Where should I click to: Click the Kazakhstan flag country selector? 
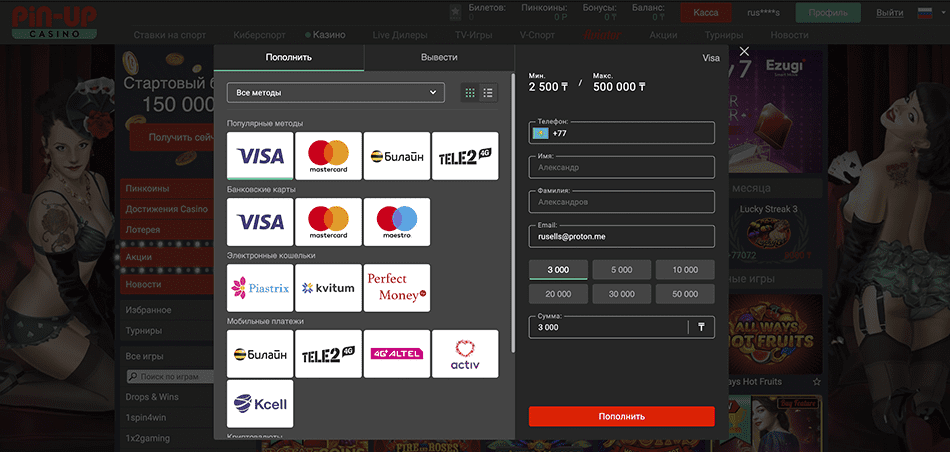point(540,133)
